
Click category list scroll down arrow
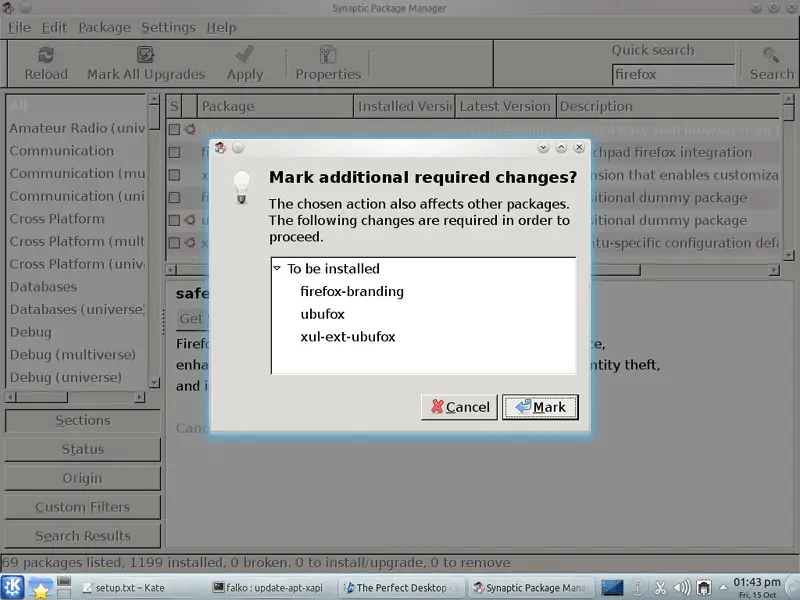154,382
